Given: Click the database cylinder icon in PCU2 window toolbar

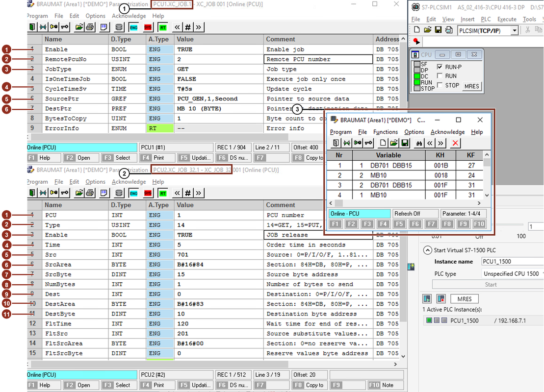Looking at the screenshot, I should point(119,193).
